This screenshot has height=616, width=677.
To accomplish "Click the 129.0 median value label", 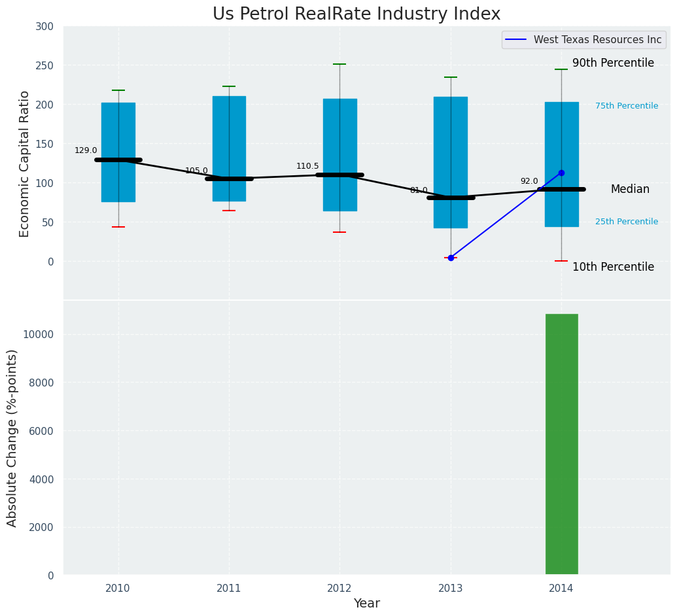I will (86, 150).
